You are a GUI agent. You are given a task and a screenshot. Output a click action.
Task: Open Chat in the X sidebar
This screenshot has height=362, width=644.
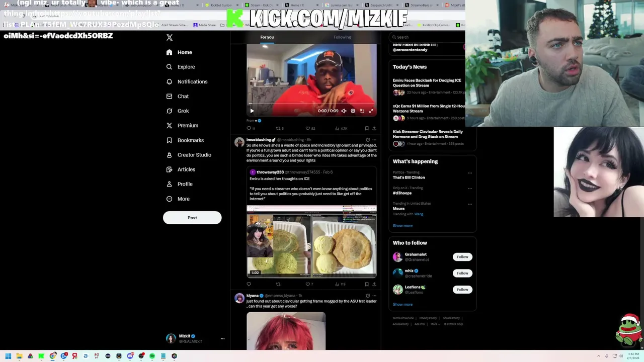click(178, 96)
